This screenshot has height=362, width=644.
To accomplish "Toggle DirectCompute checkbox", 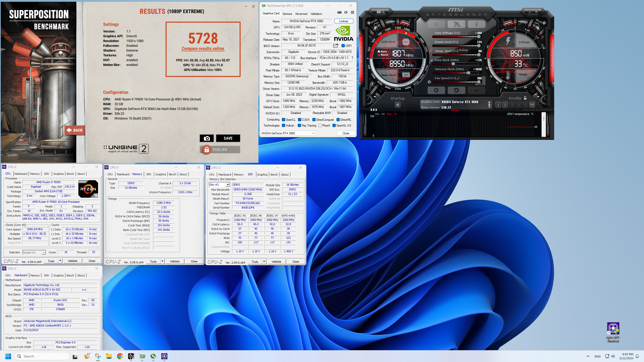I will point(314,120).
